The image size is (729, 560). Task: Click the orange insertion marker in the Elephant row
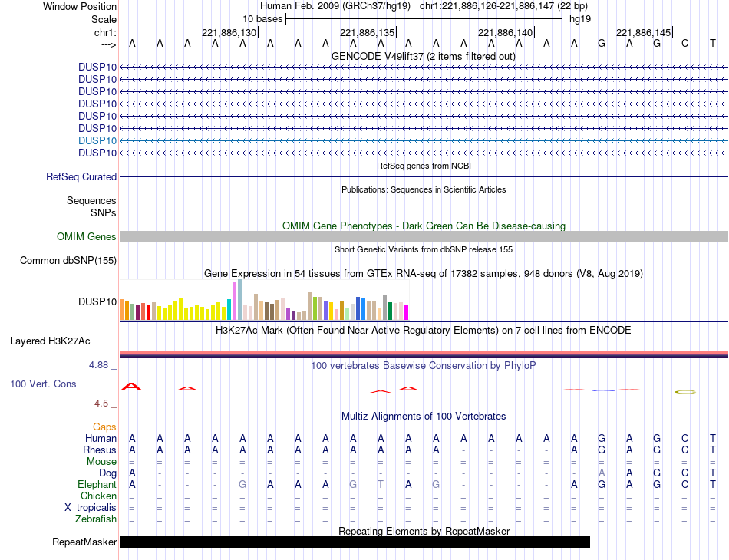[x=562, y=483]
